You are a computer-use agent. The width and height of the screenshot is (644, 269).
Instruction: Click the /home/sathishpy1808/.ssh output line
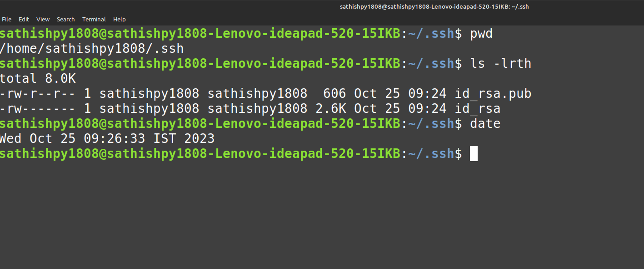pyautogui.click(x=92, y=49)
